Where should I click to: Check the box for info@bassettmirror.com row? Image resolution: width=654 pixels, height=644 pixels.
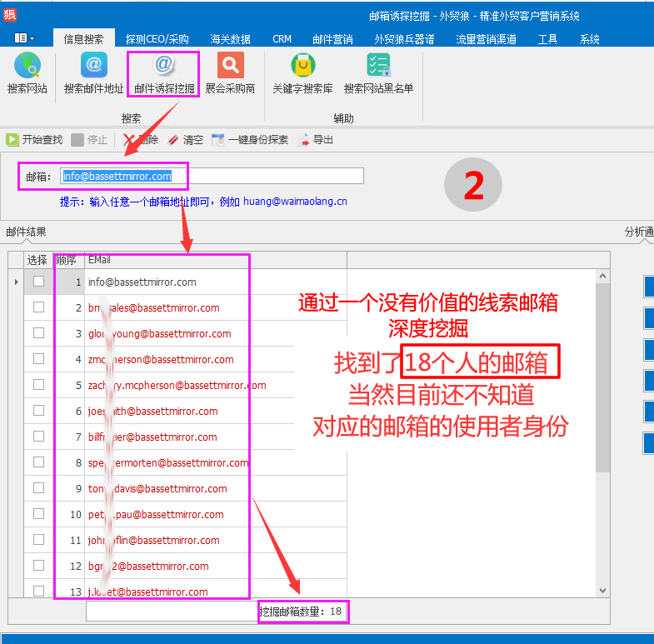coord(38,282)
